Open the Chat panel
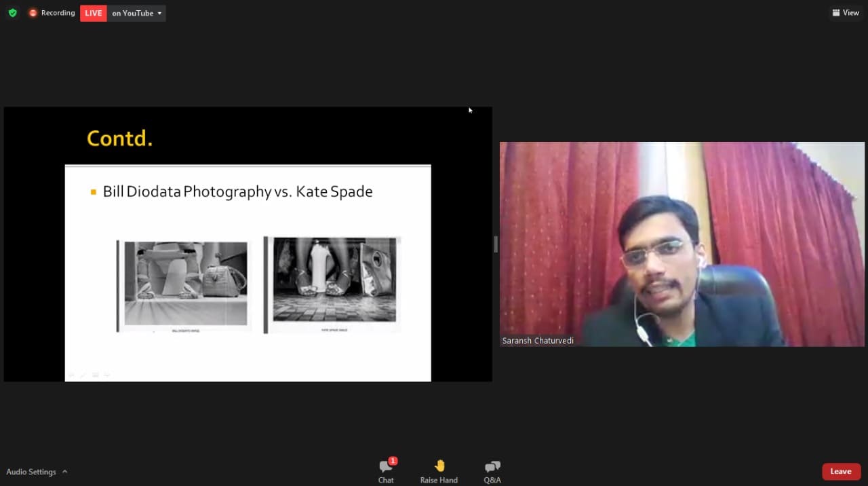 pos(386,471)
